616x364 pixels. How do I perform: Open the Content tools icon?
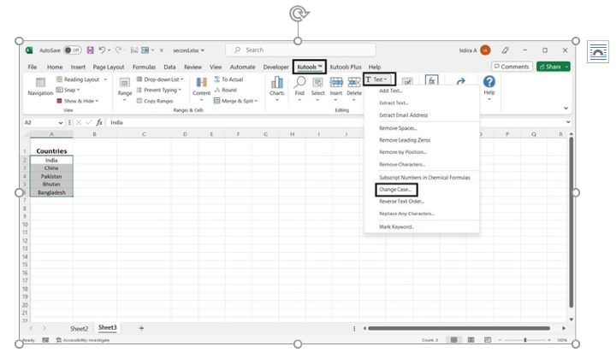tap(202, 82)
